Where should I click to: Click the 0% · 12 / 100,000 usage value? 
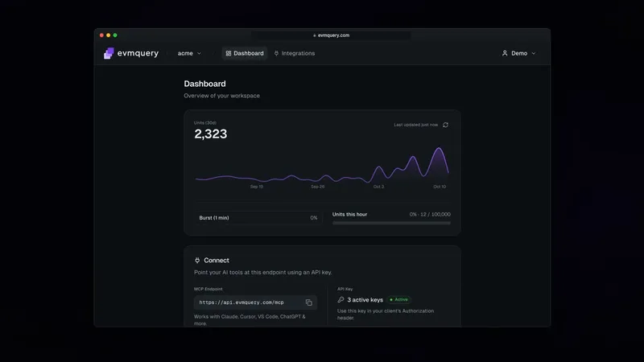tap(430, 214)
